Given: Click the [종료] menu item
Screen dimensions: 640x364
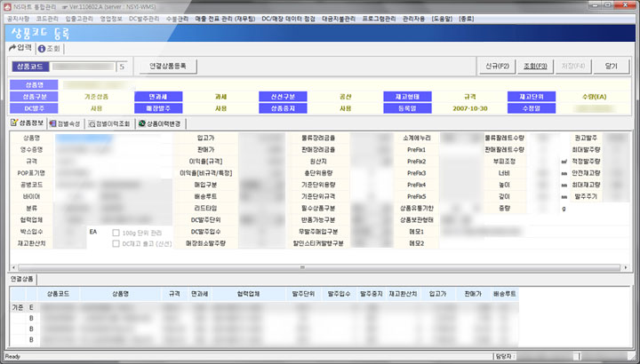Looking at the screenshot, I should [x=466, y=19].
